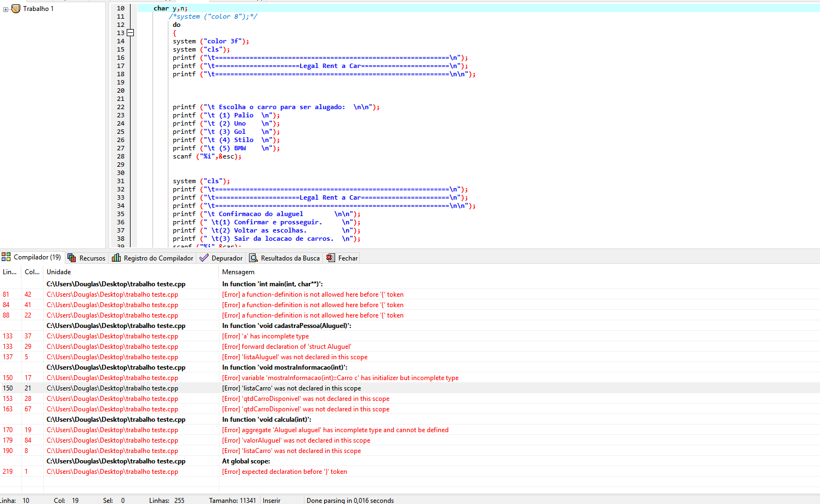Click the Registro do Compilador chart icon

[116, 258]
